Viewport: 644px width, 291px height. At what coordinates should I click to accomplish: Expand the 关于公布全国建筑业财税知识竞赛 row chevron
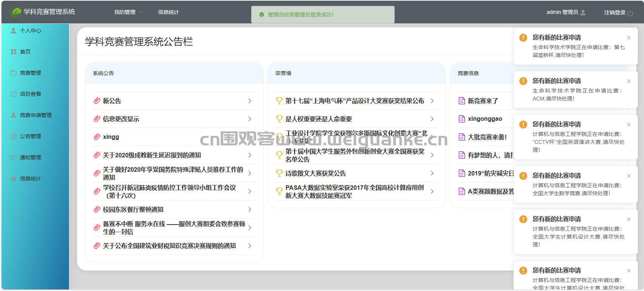click(250, 246)
